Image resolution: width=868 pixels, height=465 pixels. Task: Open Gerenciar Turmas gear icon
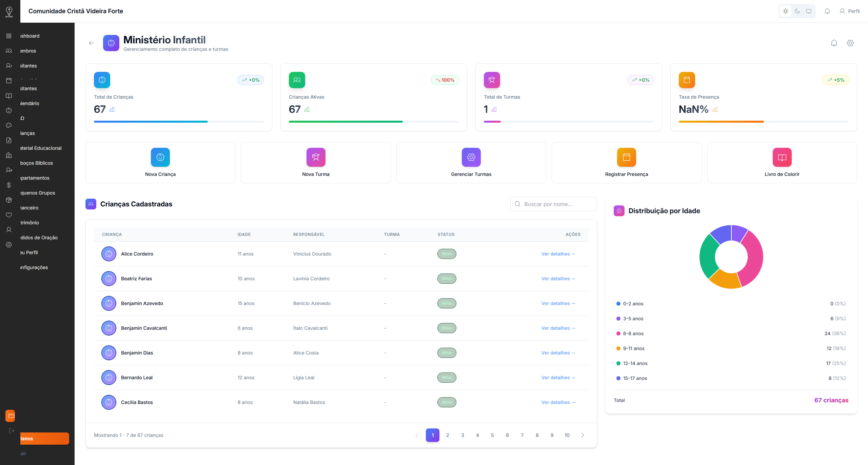pyautogui.click(x=471, y=157)
